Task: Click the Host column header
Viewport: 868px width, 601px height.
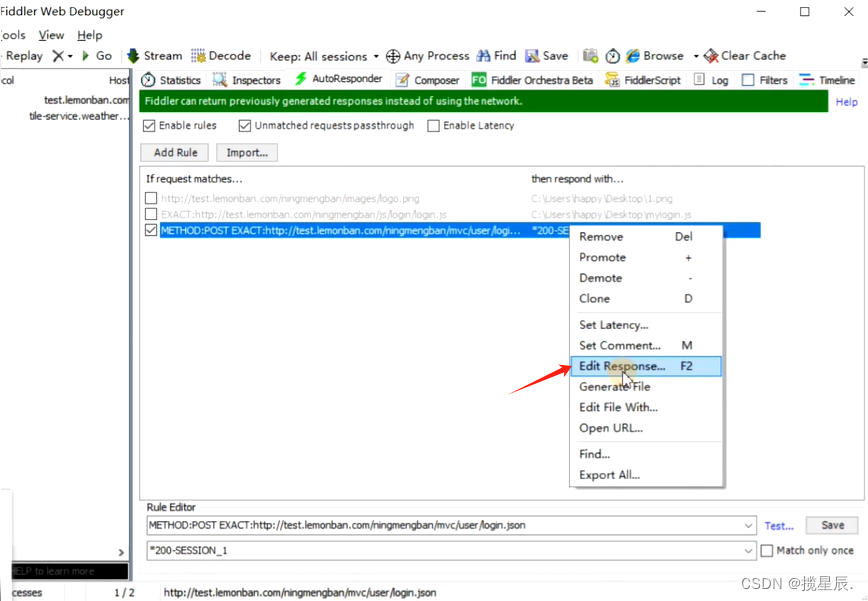Action: click(x=119, y=81)
